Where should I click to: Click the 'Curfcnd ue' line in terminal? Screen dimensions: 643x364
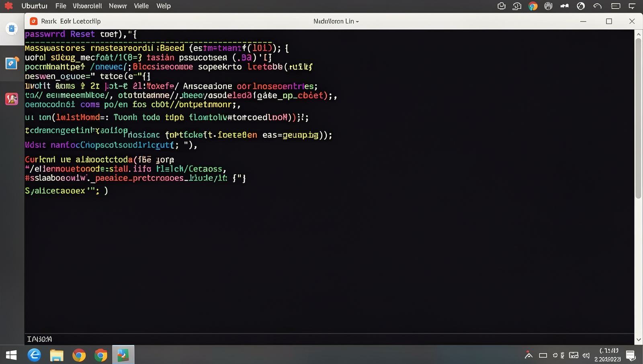point(99,160)
